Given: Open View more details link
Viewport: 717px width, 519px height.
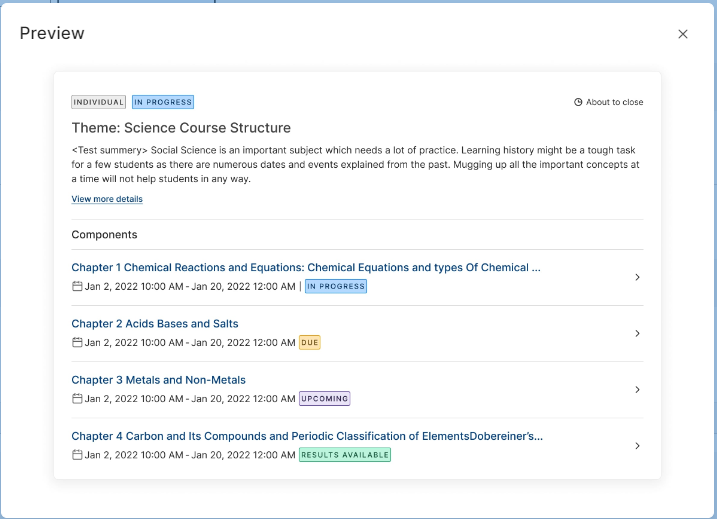Looking at the screenshot, I should click(107, 199).
